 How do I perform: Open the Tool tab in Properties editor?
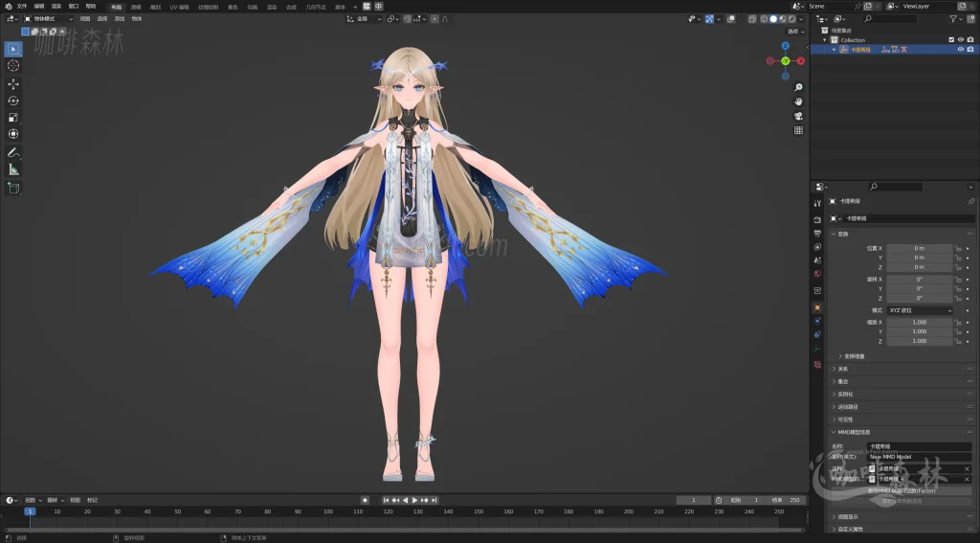click(817, 203)
